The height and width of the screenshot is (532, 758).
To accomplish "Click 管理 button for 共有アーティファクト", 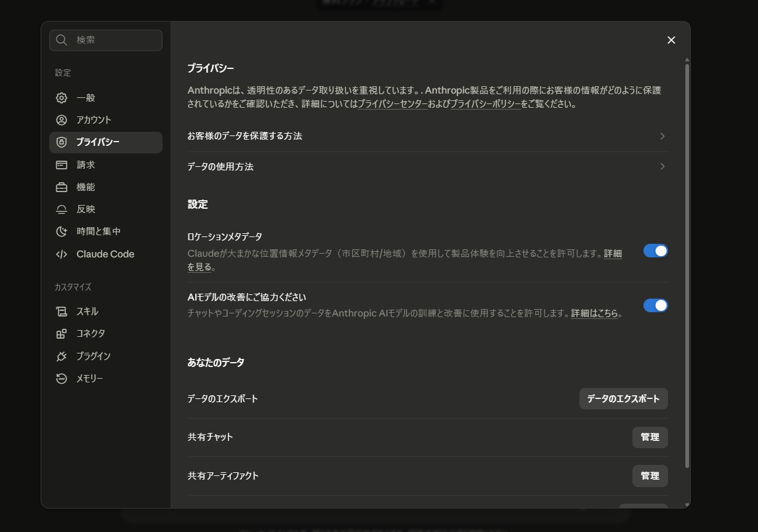I will point(650,476).
